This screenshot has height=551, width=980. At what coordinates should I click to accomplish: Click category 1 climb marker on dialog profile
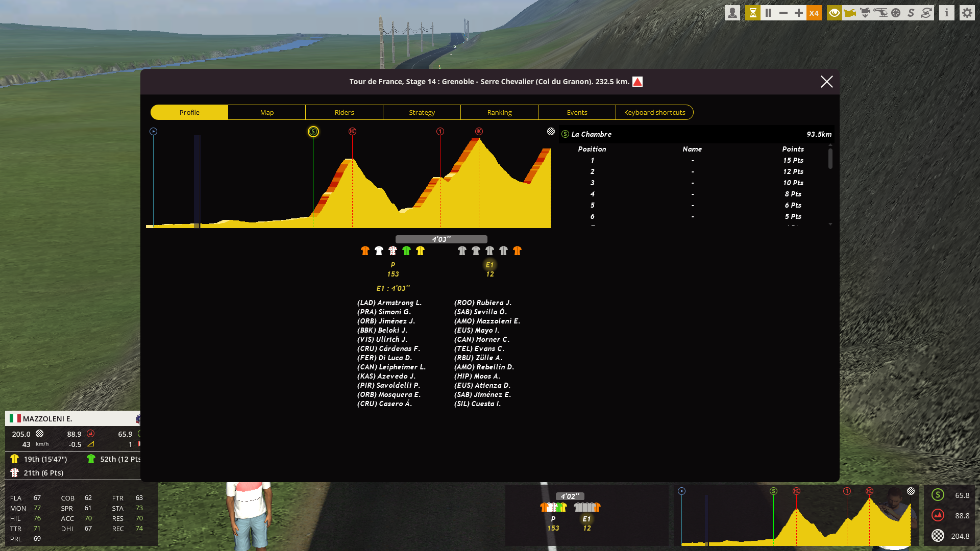tap(440, 132)
